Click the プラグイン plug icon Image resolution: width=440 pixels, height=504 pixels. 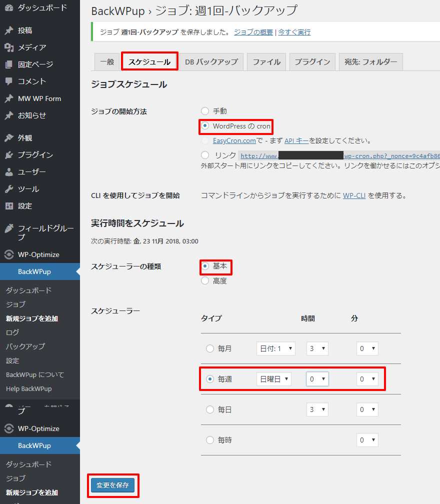click(x=9, y=155)
